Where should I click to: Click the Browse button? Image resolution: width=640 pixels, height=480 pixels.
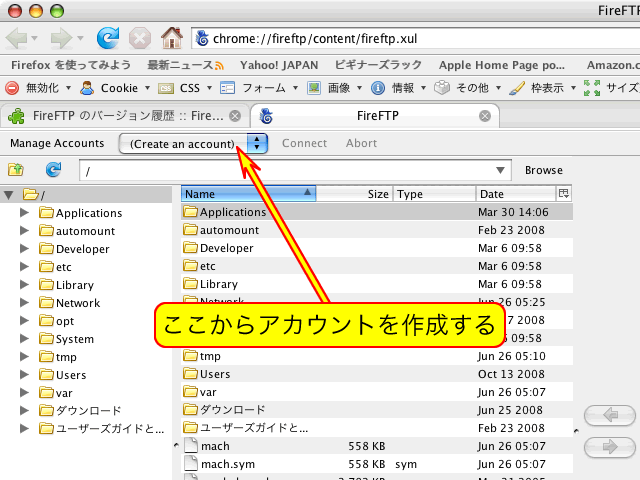(544, 170)
